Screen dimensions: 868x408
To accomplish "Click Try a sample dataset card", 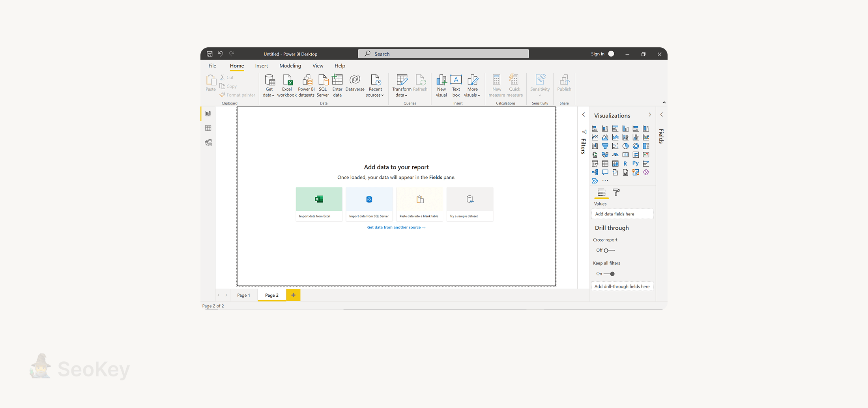I will click(x=470, y=204).
